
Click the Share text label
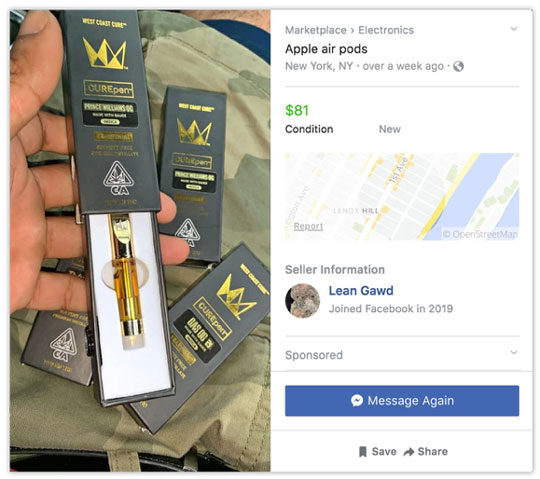click(x=433, y=451)
